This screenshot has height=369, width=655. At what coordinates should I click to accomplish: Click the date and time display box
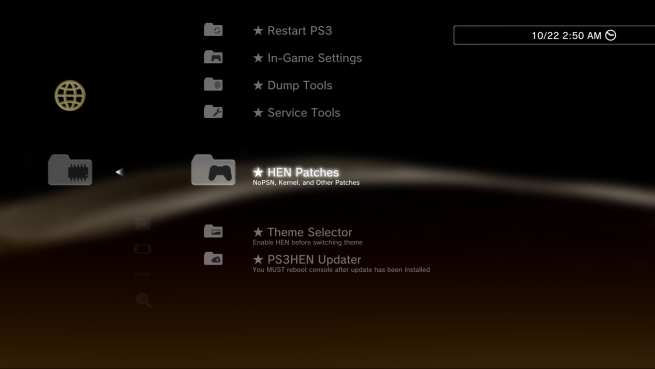click(x=554, y=35)
